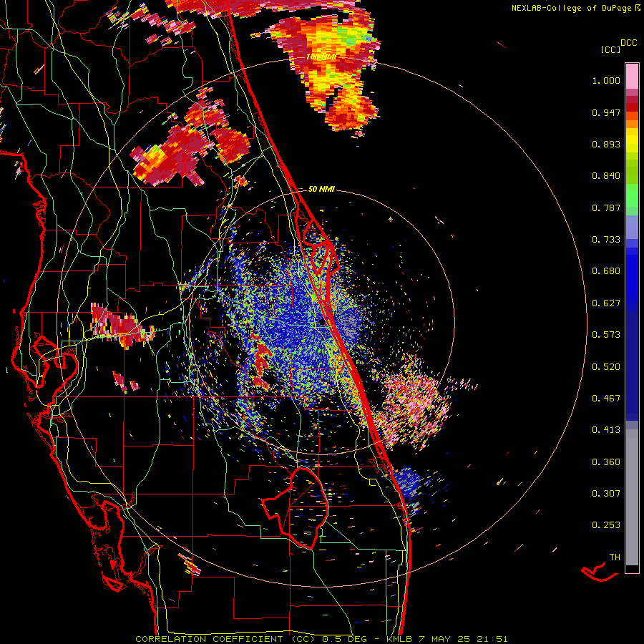The image size is (644, 644).
Task: Click the pink top segment of color scale
Action: pyautogui.click(x=632, y=77)
